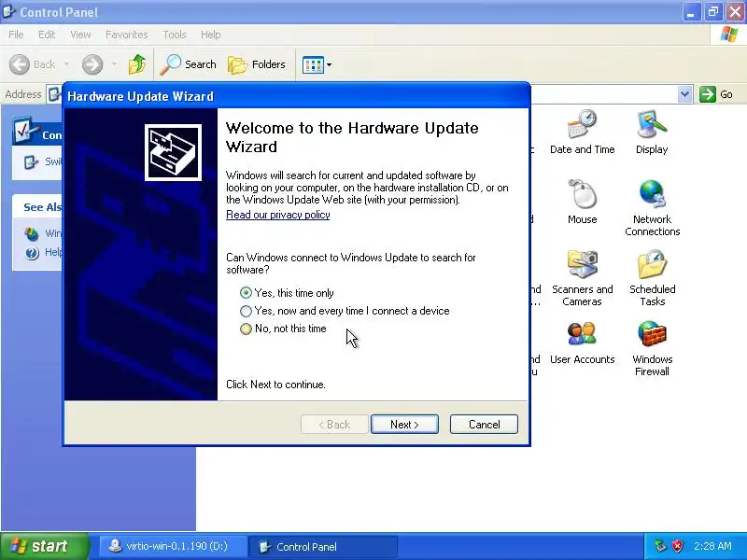Click the security shield tray icon
Screen dimensions: 747x560
point(678,546)
